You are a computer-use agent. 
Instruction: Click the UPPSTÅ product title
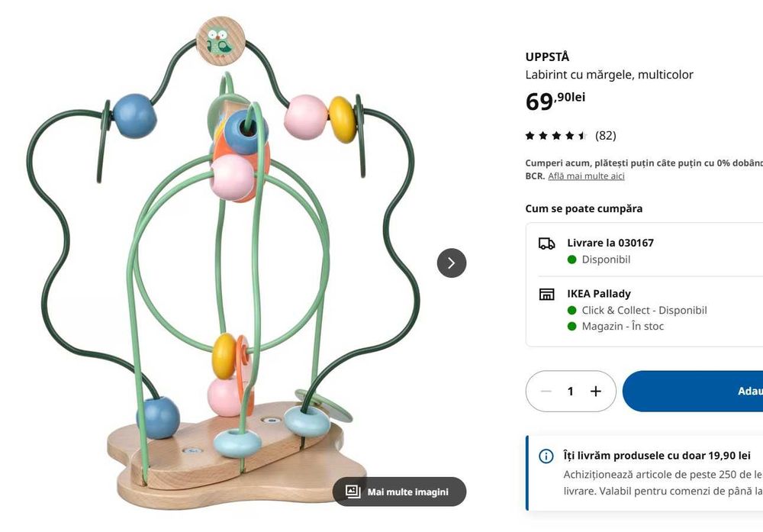(x=547, y=57)
